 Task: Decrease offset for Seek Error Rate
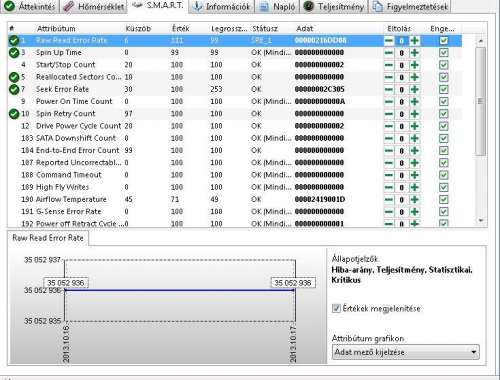point(389,89)
